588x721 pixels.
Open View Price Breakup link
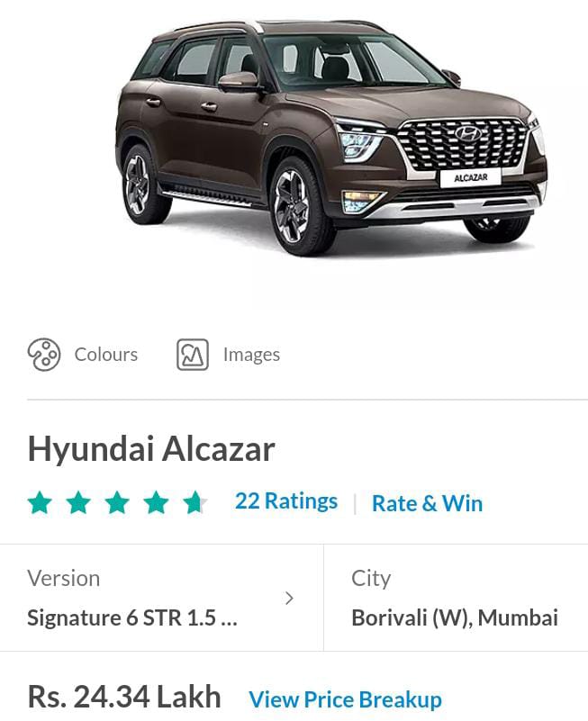346,699
